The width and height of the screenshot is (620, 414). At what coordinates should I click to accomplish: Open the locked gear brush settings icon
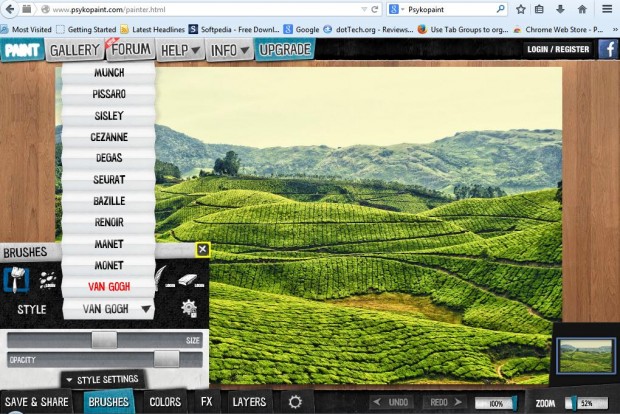(189, 308)
